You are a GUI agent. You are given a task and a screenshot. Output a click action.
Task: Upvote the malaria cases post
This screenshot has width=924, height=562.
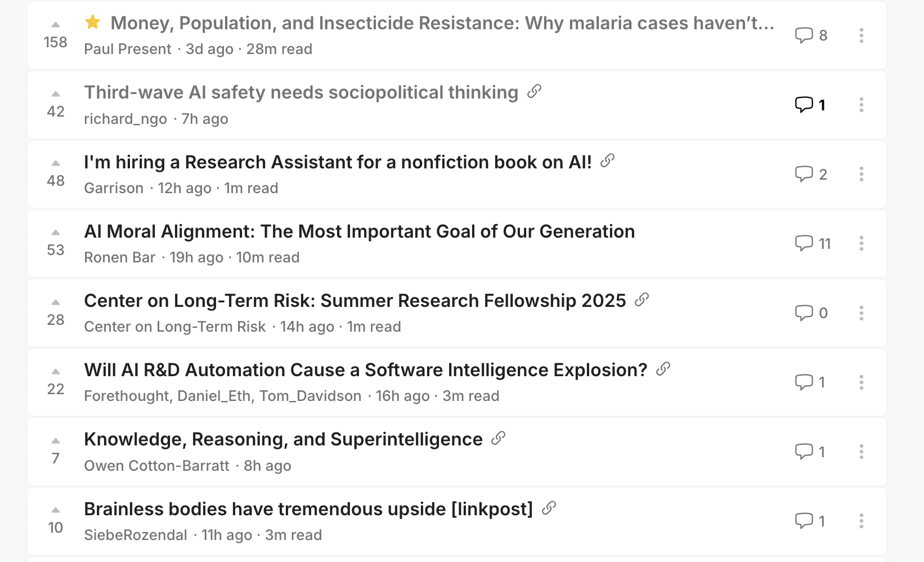pyautogui.click(x=56, y=25)
